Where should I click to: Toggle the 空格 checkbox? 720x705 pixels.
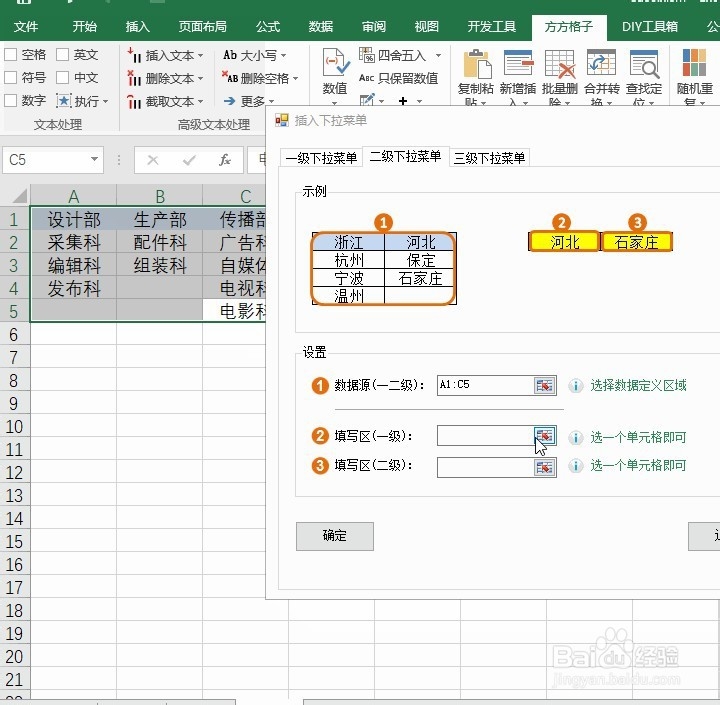coord(11,55)
